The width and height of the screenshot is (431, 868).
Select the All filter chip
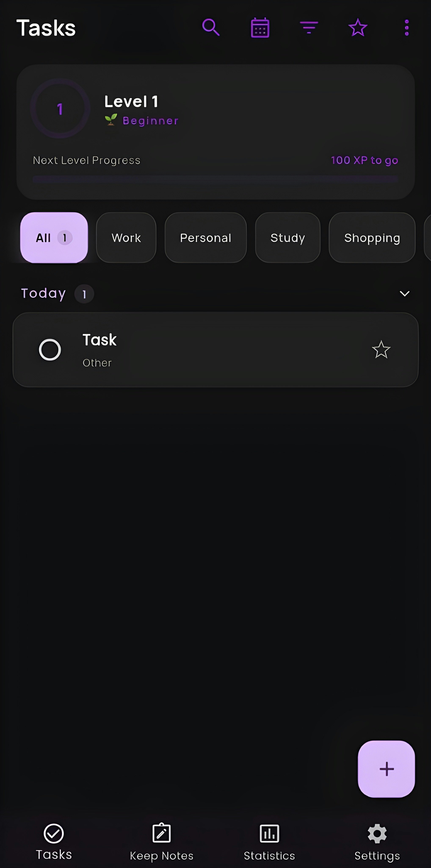(54, 238)
